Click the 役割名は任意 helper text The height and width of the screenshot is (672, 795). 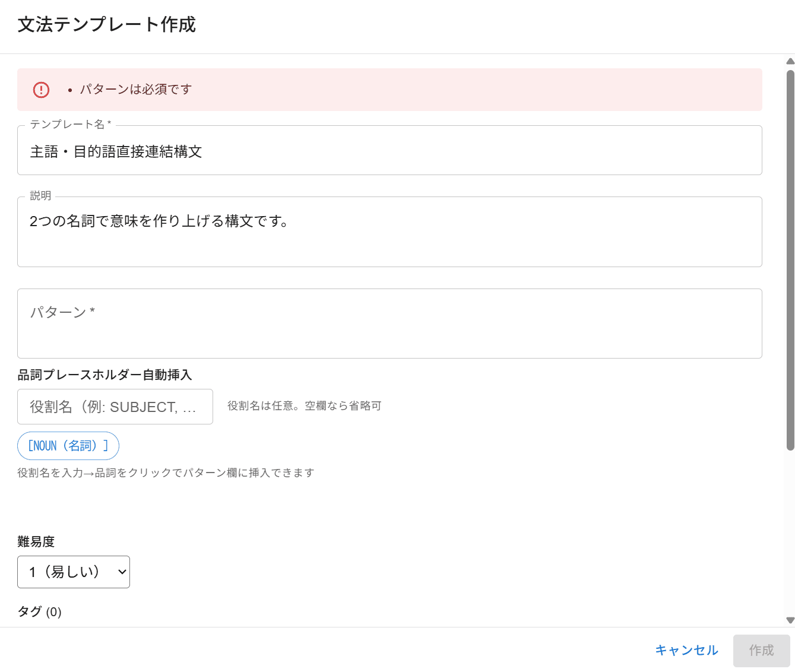click(304, 406)
